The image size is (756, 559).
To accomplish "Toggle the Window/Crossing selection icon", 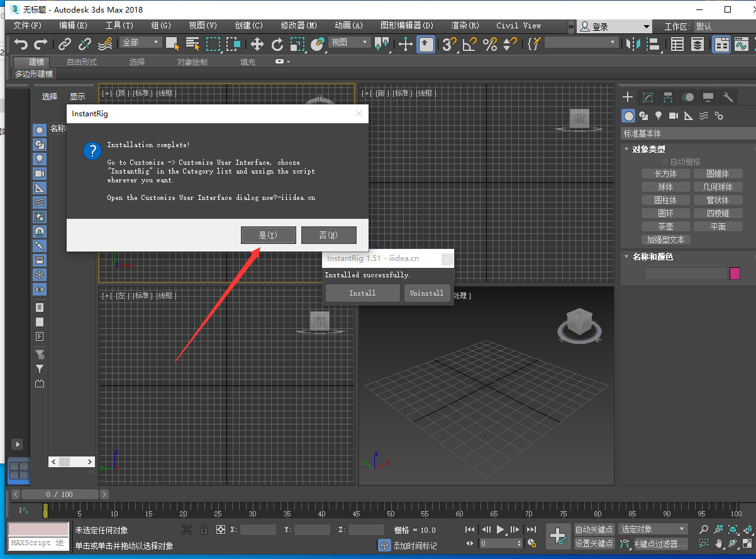I will [233, 44].
